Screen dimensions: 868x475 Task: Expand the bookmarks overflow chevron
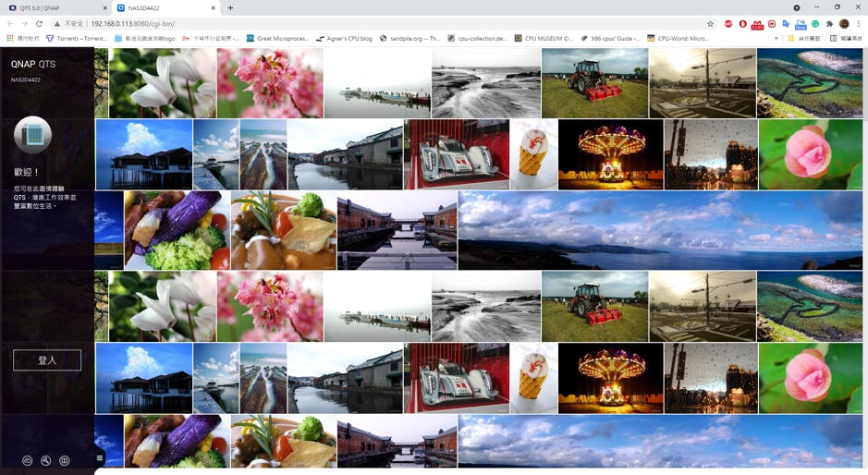(x=776, y=39)
